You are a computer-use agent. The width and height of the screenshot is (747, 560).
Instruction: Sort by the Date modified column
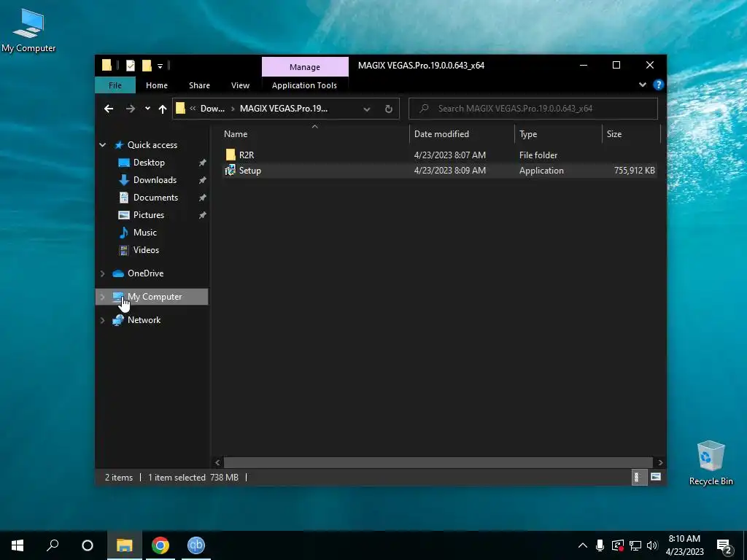pos(462,134)
